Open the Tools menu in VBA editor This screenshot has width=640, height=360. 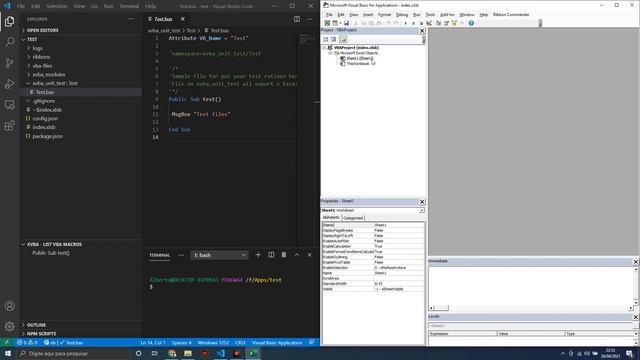tap(430, 15)
